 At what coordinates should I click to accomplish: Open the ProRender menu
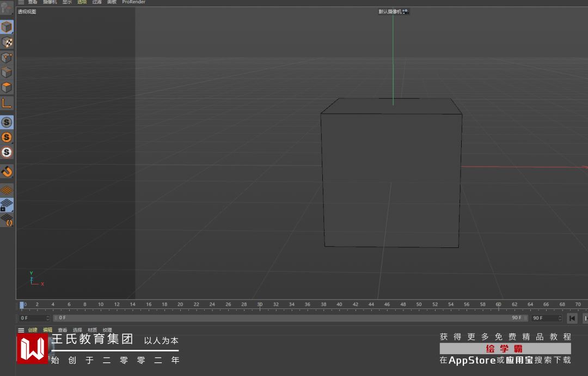pos(133,2)
